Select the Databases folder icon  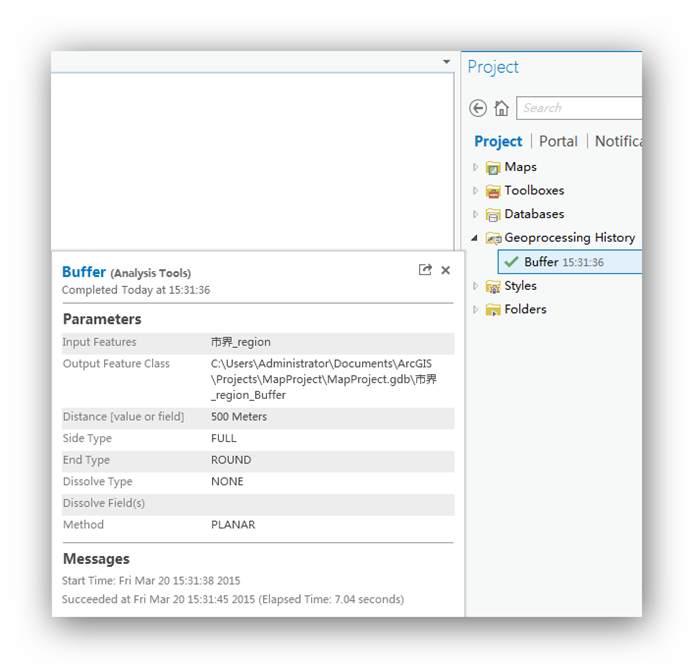pos(493,214)
